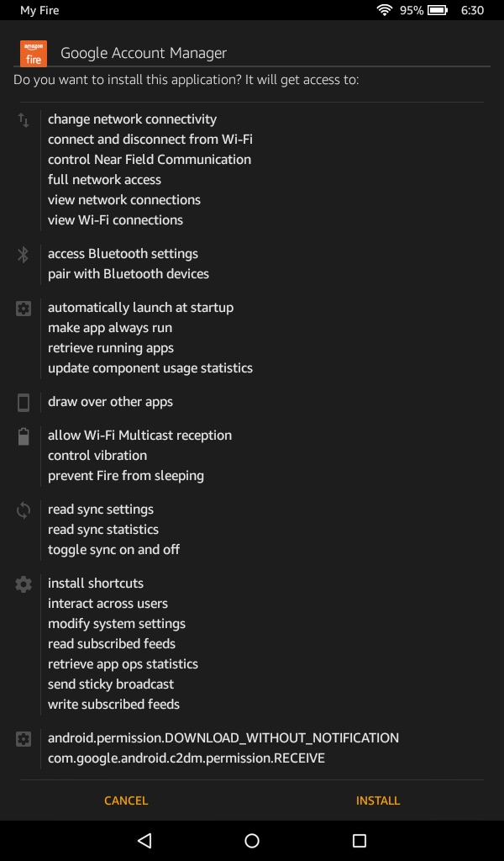The width and height of the screenshot is (504, 861).
Task: Select the pair with Bluetooth devices permission
Action: click(129, 274)
